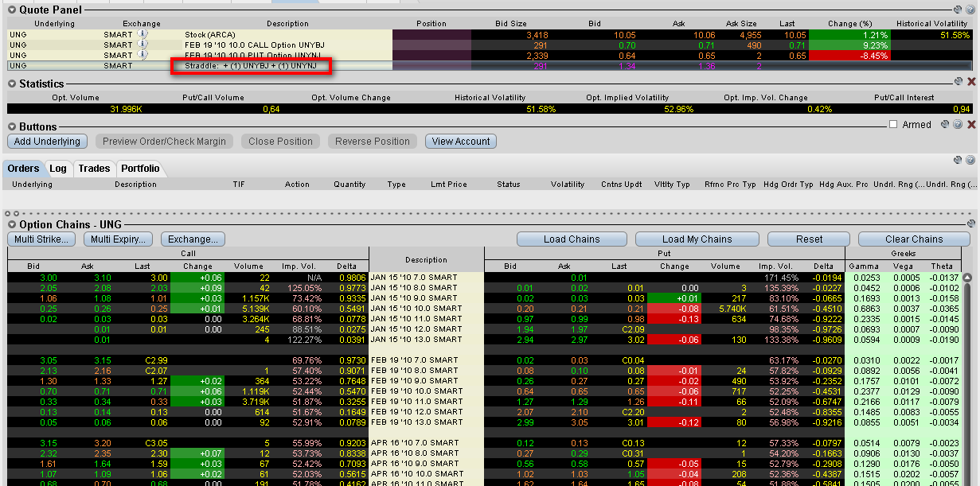980x486 pixels.
Task: Switch to the Trades tab
Action: click(x=94, y=169)
